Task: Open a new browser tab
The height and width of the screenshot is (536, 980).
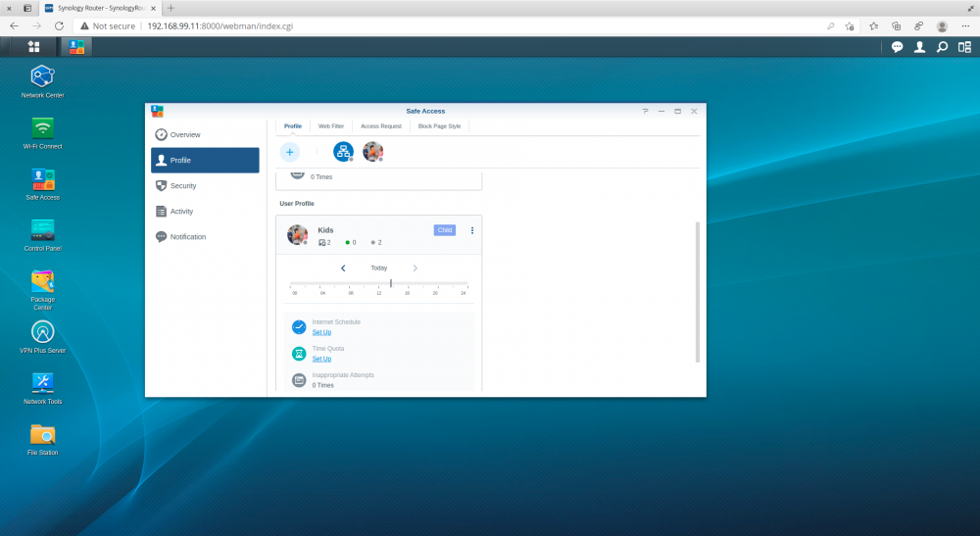Action: 171,8
